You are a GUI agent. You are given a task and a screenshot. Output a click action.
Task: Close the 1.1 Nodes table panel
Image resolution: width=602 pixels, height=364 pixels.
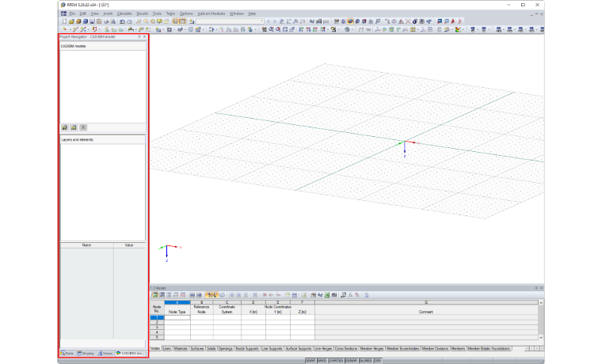point(541,288)
